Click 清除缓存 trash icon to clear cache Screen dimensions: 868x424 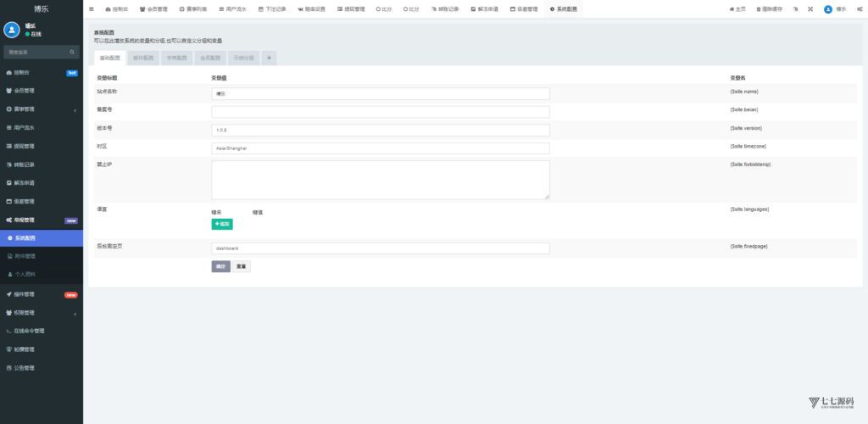(x=759, y=8)
